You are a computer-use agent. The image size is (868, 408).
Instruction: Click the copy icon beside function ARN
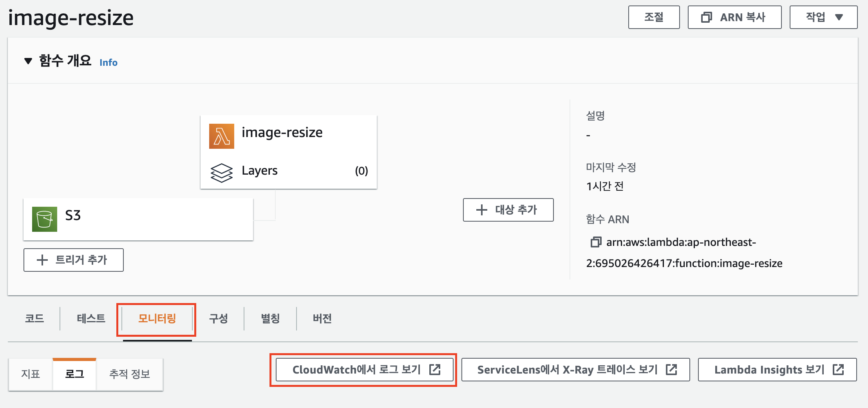pyautogui.click(x=595, y=242)
